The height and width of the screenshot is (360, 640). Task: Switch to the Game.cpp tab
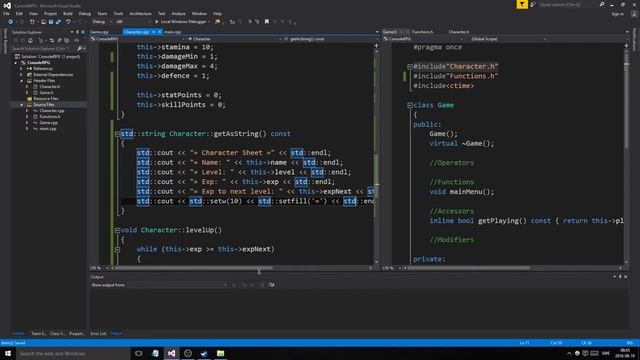pyautogui.click(x=99, y=32)
